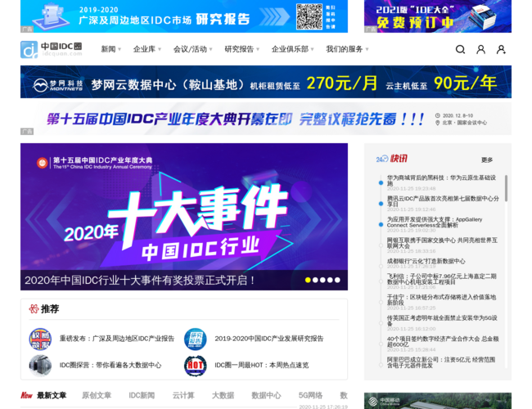Switch to the 原创文章 tab
The image size is (532, 409).
[97, 395]
